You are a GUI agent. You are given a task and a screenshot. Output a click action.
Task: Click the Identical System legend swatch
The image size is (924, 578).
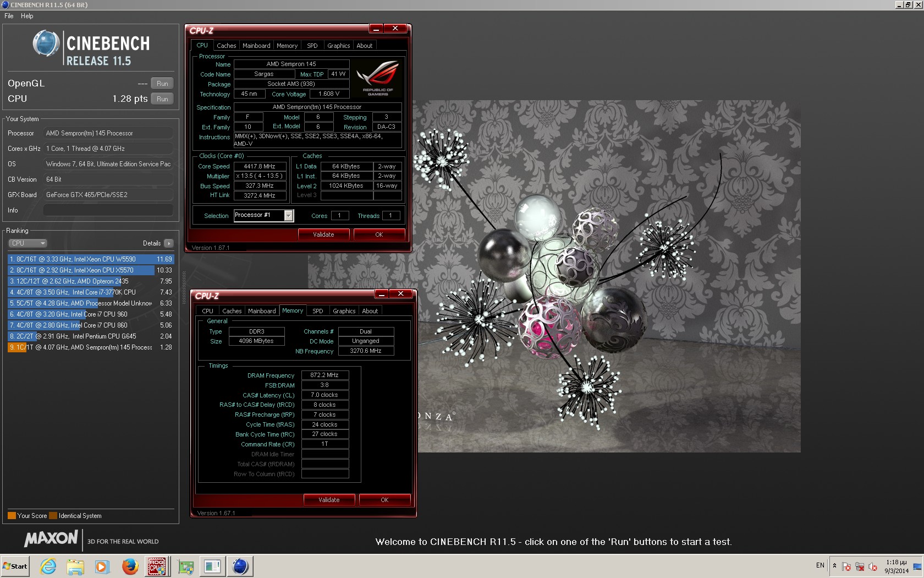[x=53, y=516]
